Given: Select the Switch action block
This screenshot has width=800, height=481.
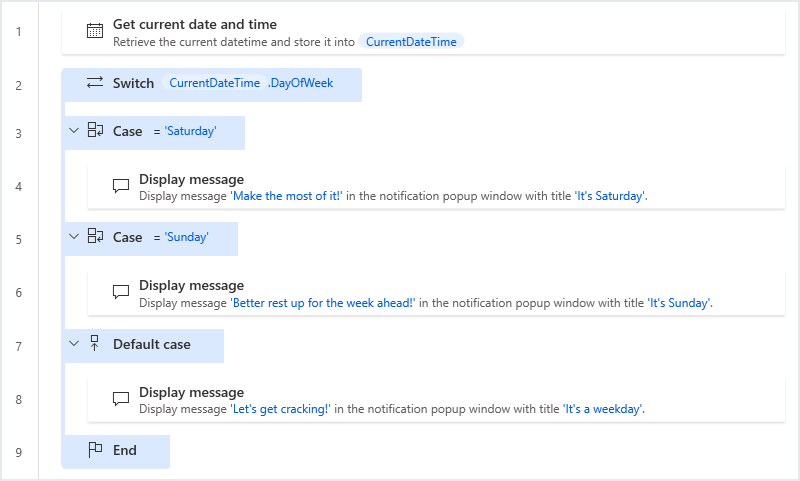Looking at the screenshot, I should (212, 85).
